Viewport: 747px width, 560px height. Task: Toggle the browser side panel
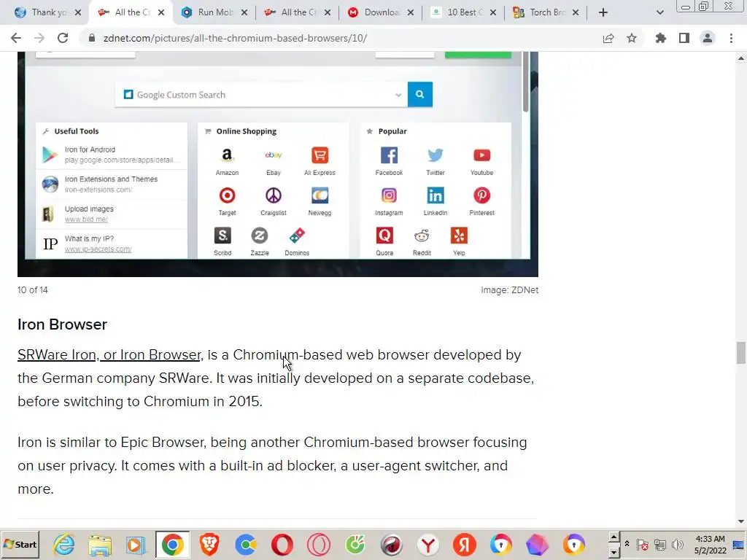(x=684, y=38)
